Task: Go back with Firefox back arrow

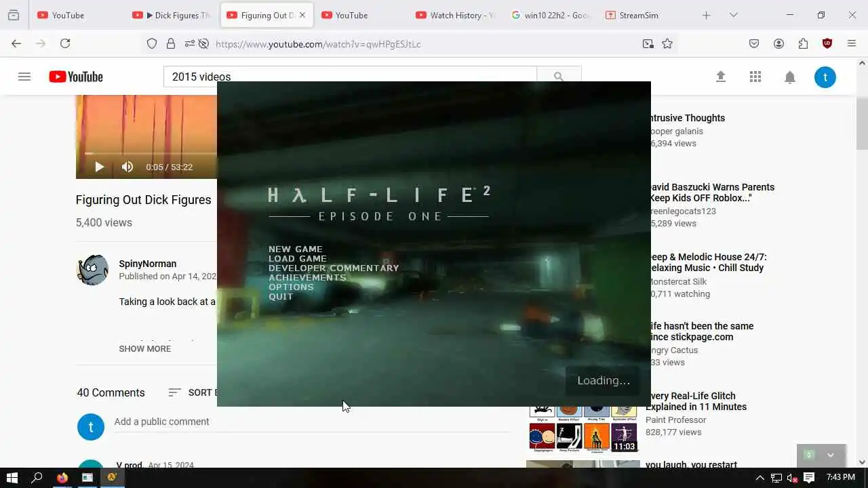Action: 16,43
